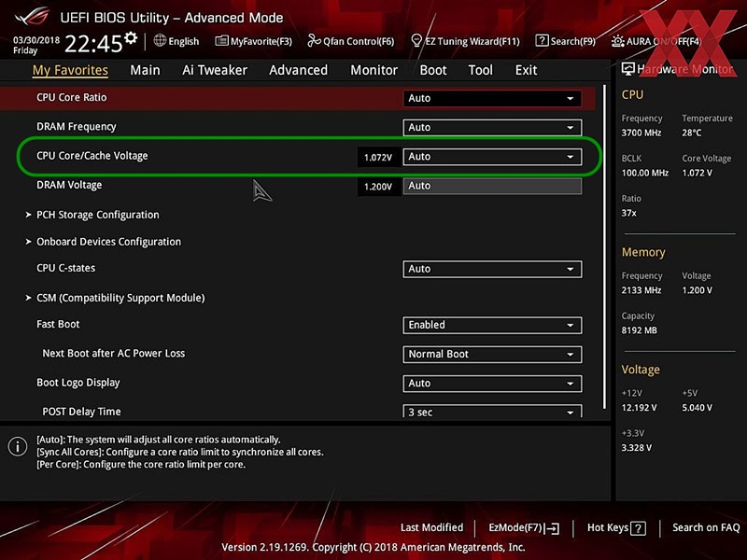Click the EzMode exit arrow icon
The image size is (747, 560).
click(552, 528)
